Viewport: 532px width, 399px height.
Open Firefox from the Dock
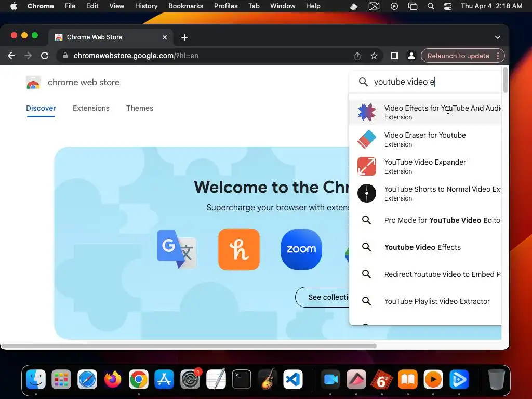coord(113,379)
